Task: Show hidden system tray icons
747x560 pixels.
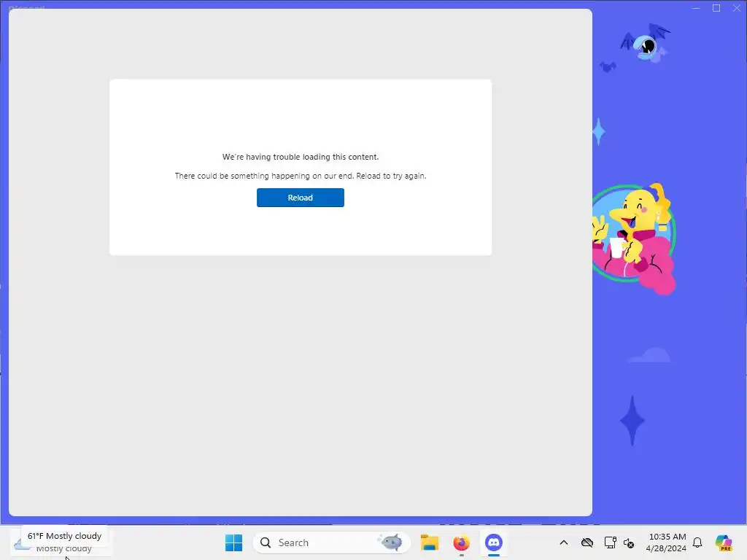Action: point(564,542)
